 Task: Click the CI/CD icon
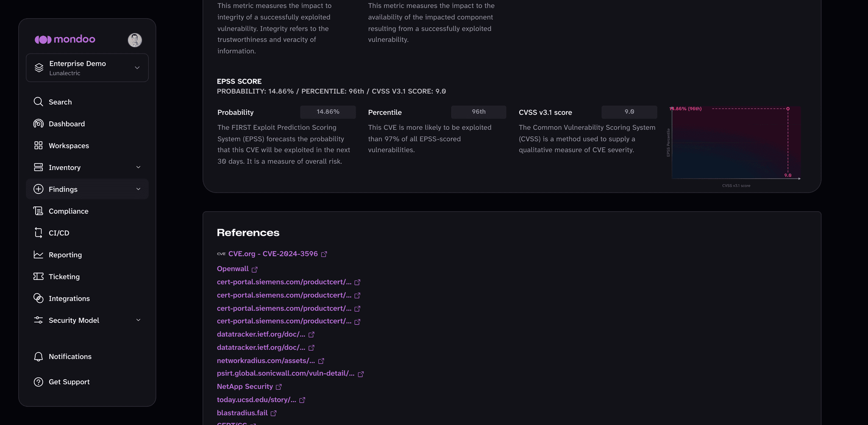38,233
